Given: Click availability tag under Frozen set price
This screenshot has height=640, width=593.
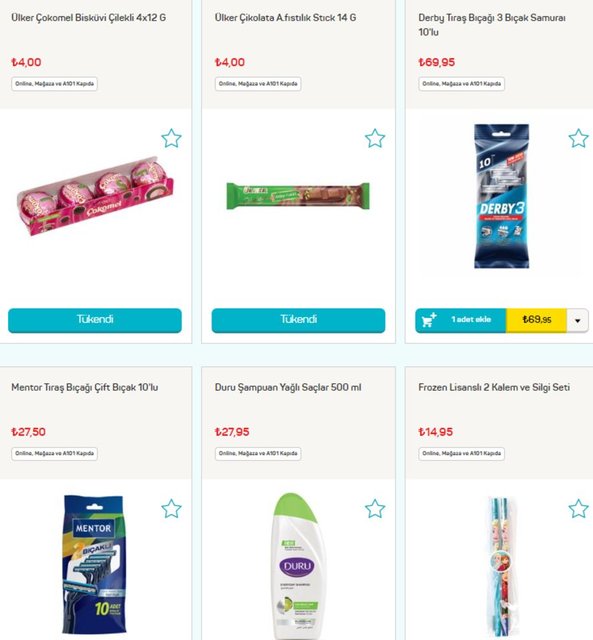Looking at the screenshot, I should [462, 453].
